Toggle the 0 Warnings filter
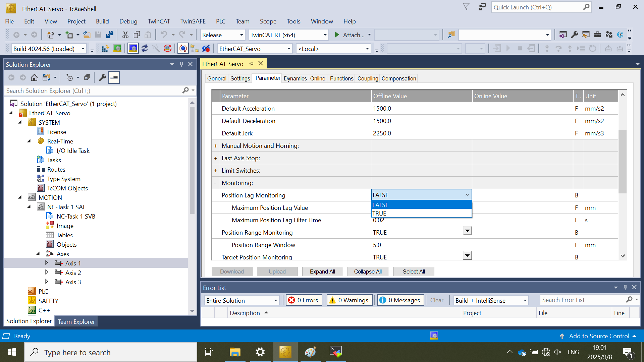Screen dimensions: 644x362 [x=349, y=300]
